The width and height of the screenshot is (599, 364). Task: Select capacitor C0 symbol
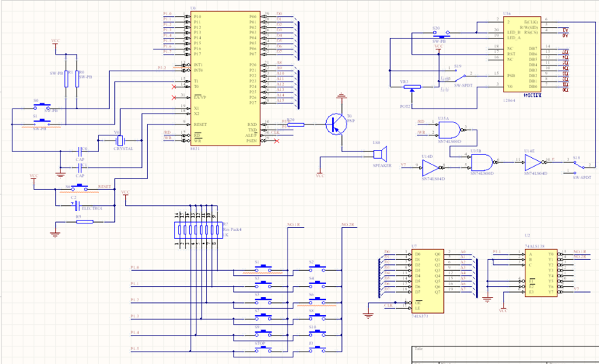pos(80,151)
